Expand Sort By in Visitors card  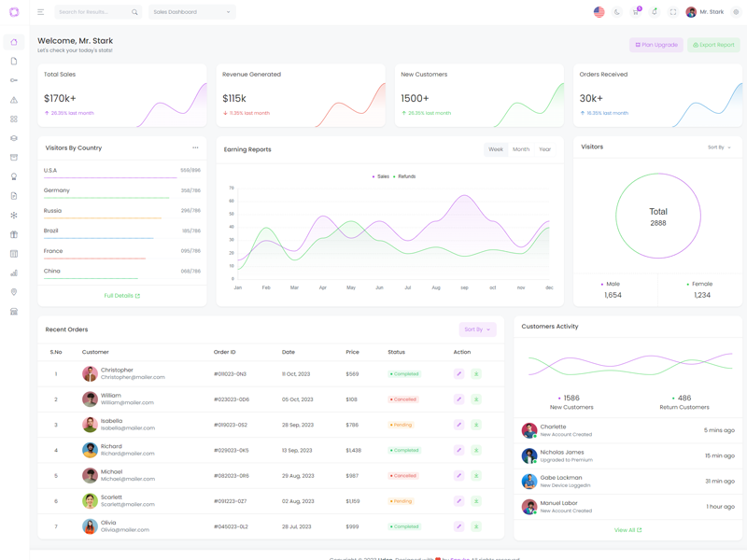pyautogui.click(x=719, y=147)
